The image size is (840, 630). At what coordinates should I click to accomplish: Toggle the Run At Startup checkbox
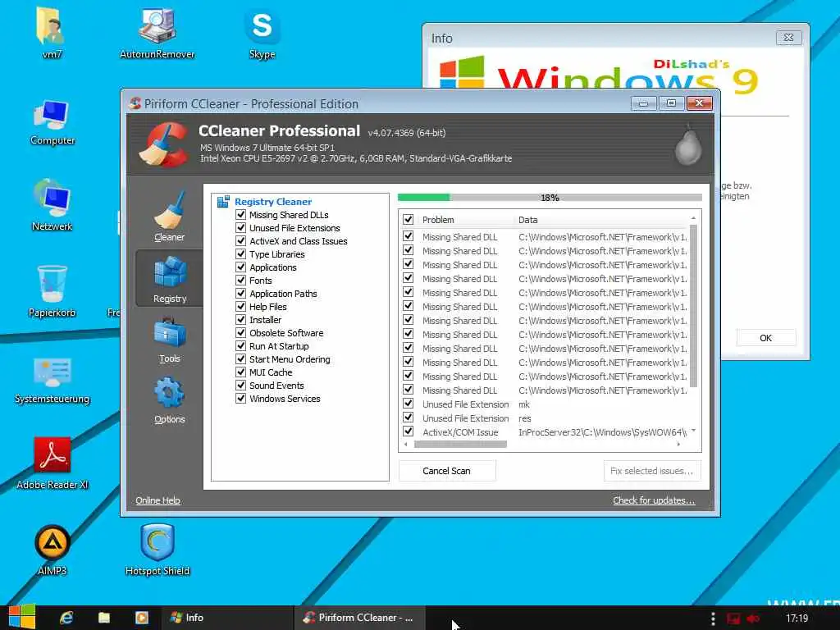pyautogui.click(x=241, y=345)
